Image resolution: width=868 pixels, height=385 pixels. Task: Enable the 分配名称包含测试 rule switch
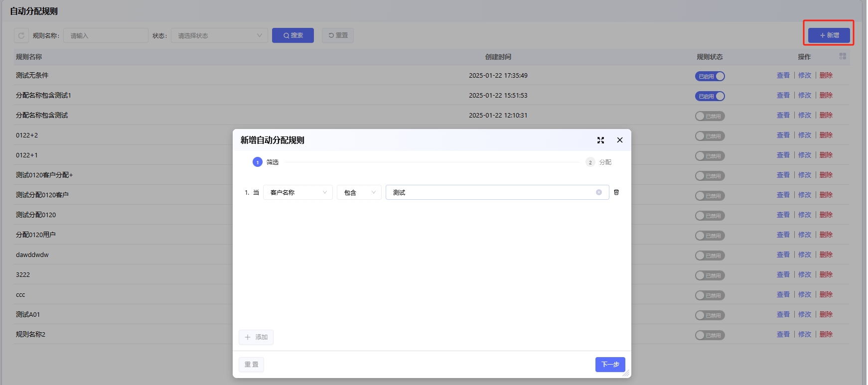710,116
